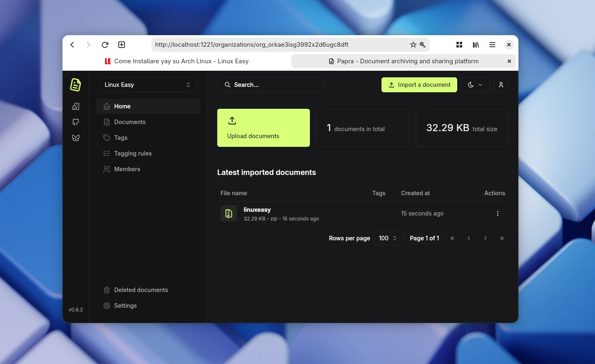The width and height of the screenshot is (595, 364).
Task: Open Tagging rules section
Action: 132,153
